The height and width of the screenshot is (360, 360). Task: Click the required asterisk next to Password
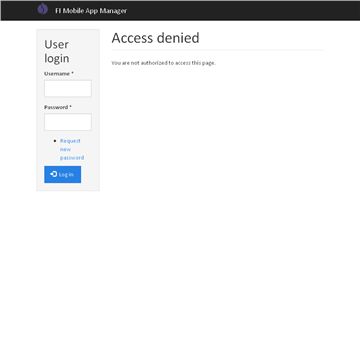click(70, 107)
